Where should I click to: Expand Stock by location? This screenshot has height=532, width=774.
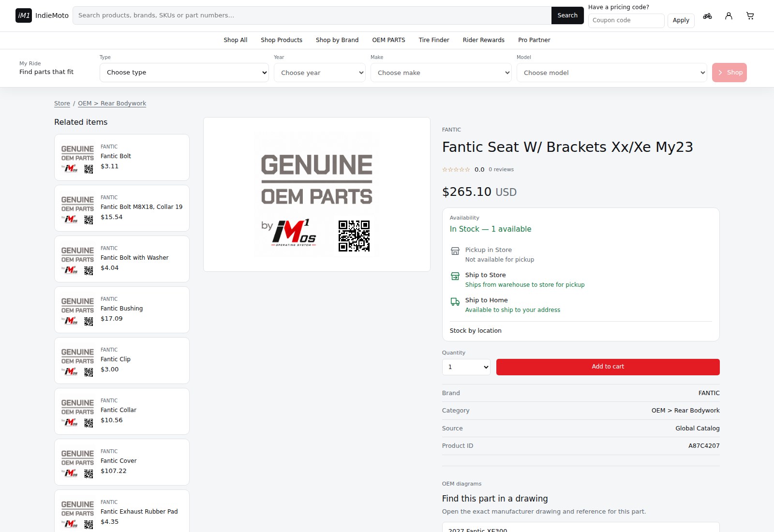tap(476, 331)
